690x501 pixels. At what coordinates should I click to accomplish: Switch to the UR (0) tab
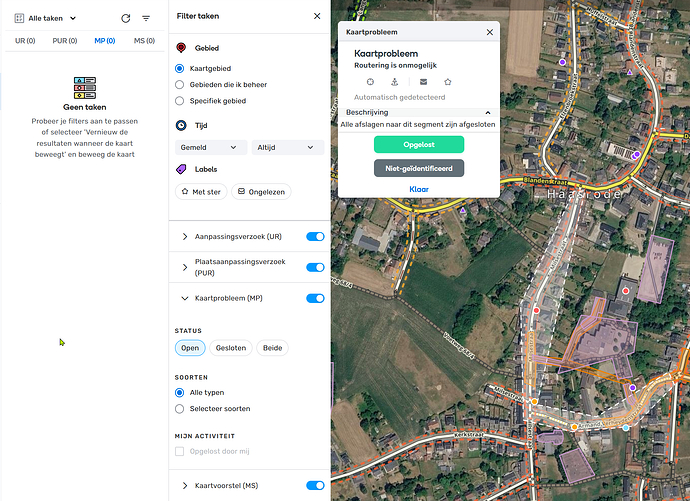[x=25, y=40]
